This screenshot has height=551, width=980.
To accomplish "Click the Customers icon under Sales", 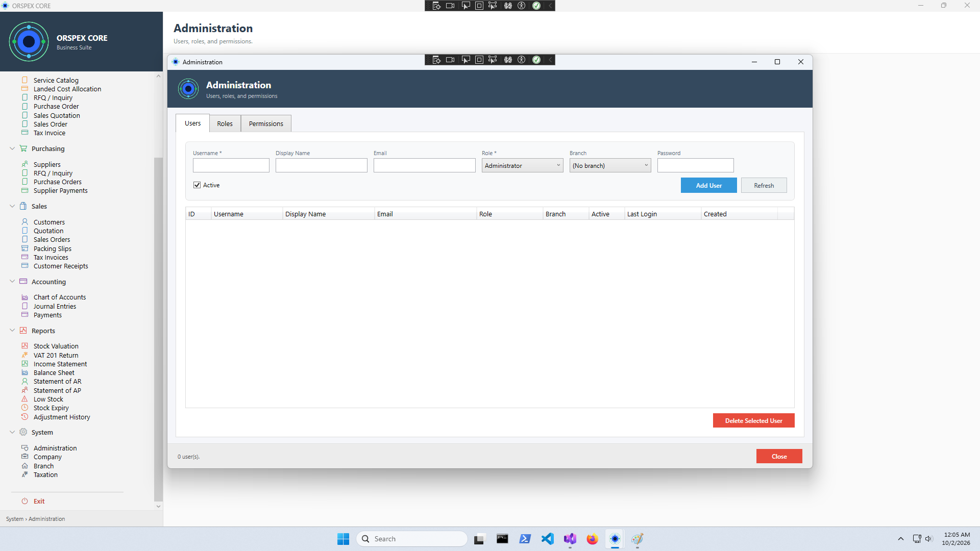I will (x=24, y=222).
